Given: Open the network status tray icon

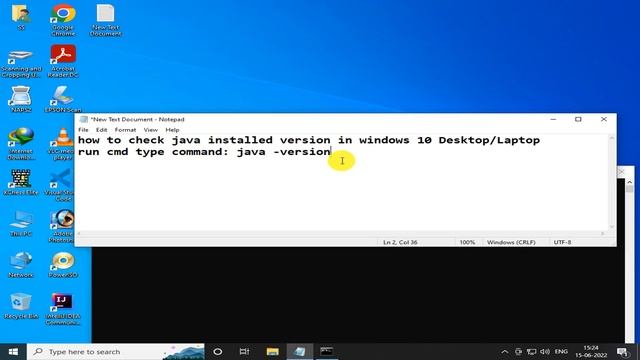Looking at the screenshot, I should (531, 351).
